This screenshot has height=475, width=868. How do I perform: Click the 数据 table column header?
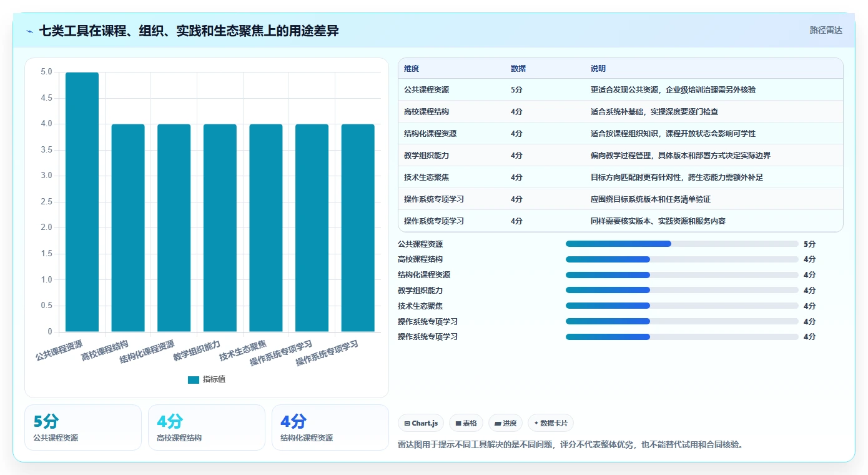[518, 69]
